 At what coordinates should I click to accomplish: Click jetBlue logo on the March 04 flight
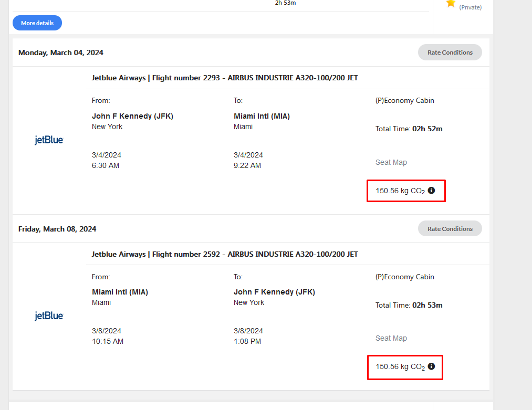click(49, 140)
